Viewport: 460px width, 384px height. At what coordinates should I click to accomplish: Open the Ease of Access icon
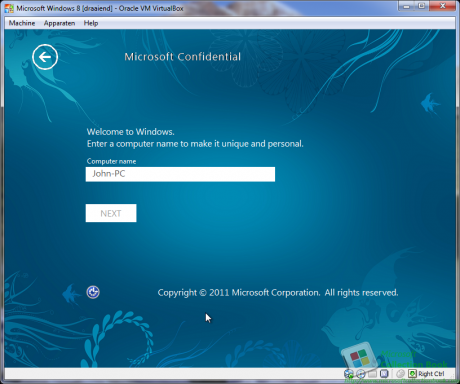[93, 292]
